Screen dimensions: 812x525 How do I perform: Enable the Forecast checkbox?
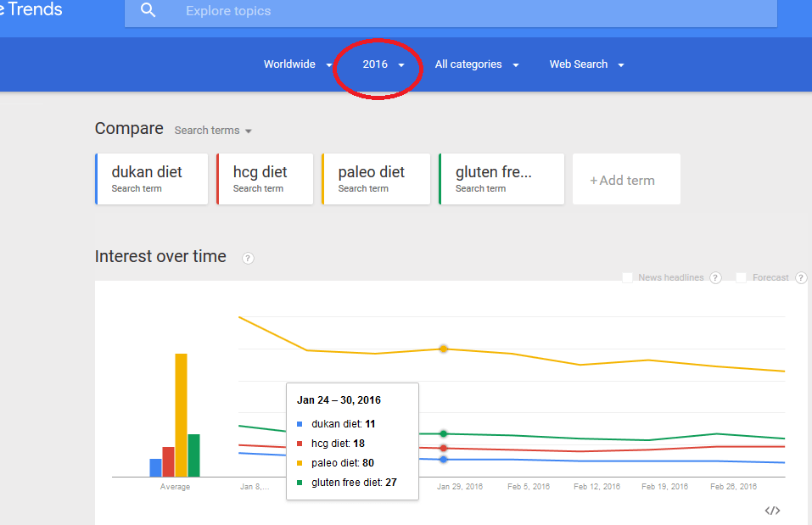pos(741,277)
